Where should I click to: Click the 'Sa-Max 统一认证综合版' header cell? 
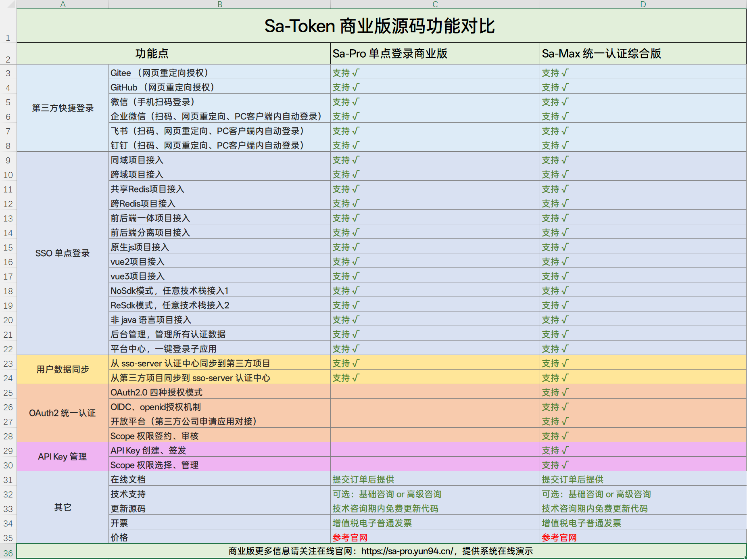[x=643, y=54]
